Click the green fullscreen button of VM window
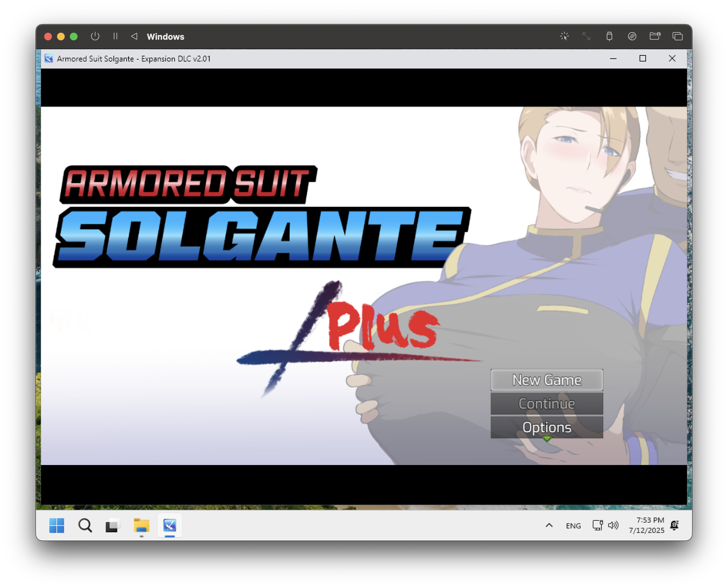The width and height of the screenshot is (728, 588). [74, 37]
